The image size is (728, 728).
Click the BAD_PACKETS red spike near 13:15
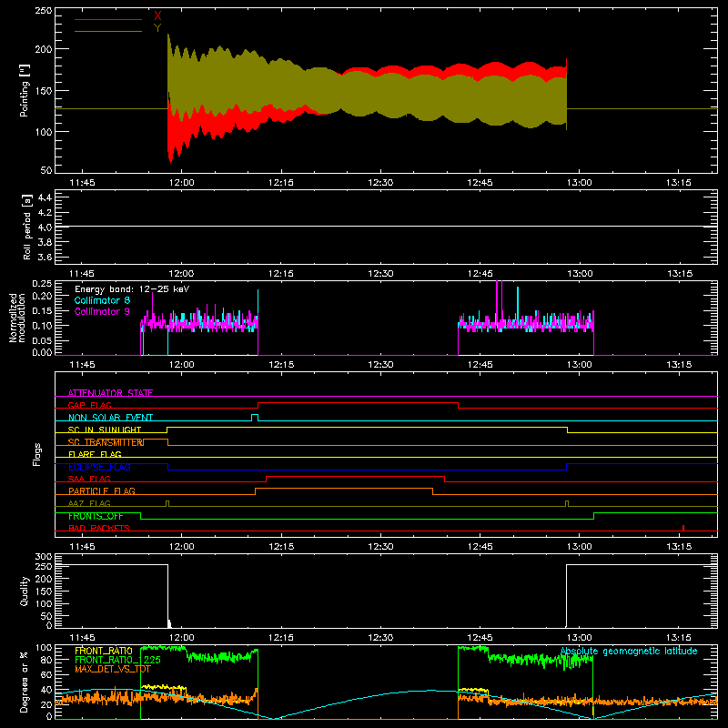pyautogui.click(x=683, y=528)
